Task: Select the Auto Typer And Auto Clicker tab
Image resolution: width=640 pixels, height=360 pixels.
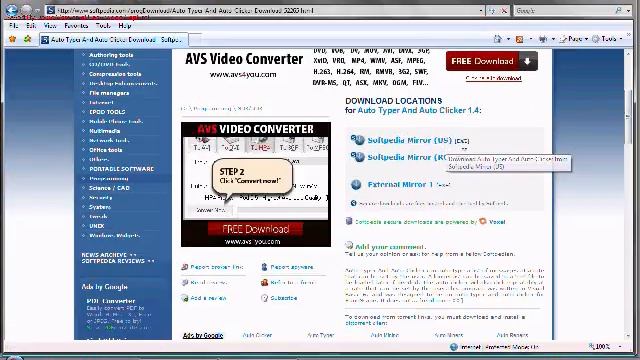Action: pos(113,40)
